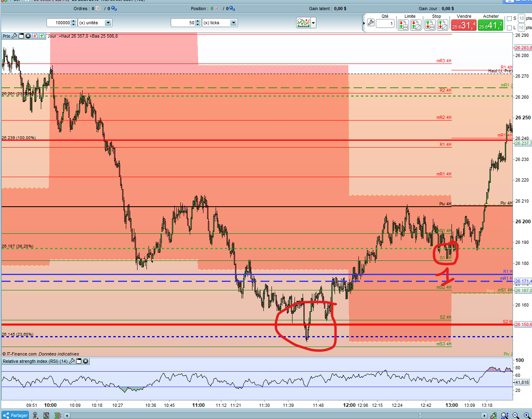This screenshot has width=532, height=419.
Task: Decrease the 50 ticks value
Action: click(198, 25)
